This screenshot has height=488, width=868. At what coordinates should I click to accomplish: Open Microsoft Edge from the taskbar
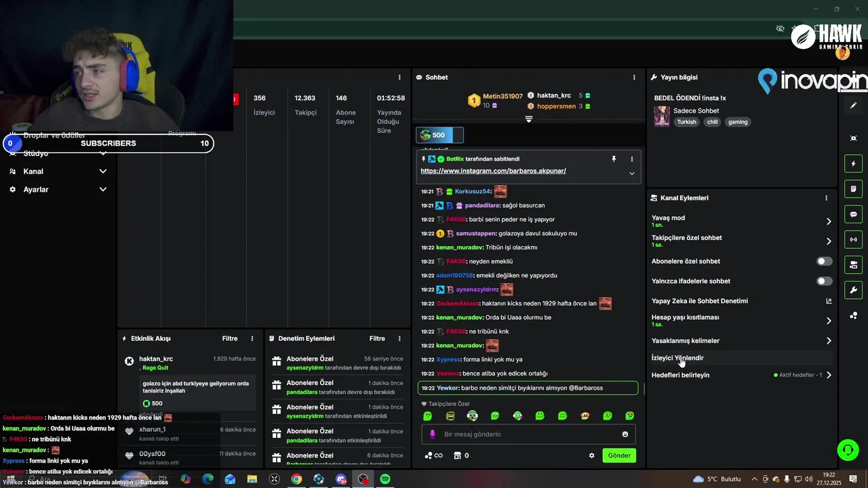(208, 479)
